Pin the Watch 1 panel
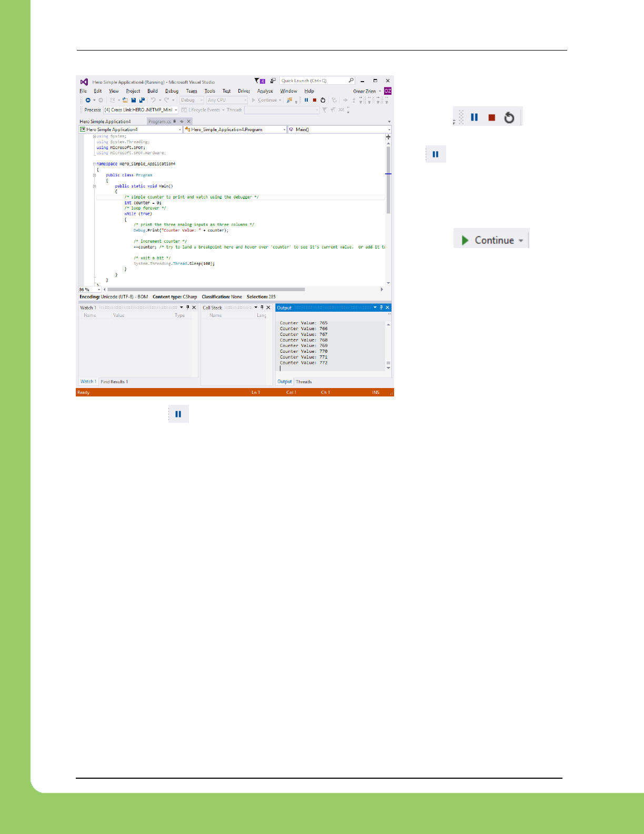This screenshot has height=834, width=644. click(x=188, y=307)
